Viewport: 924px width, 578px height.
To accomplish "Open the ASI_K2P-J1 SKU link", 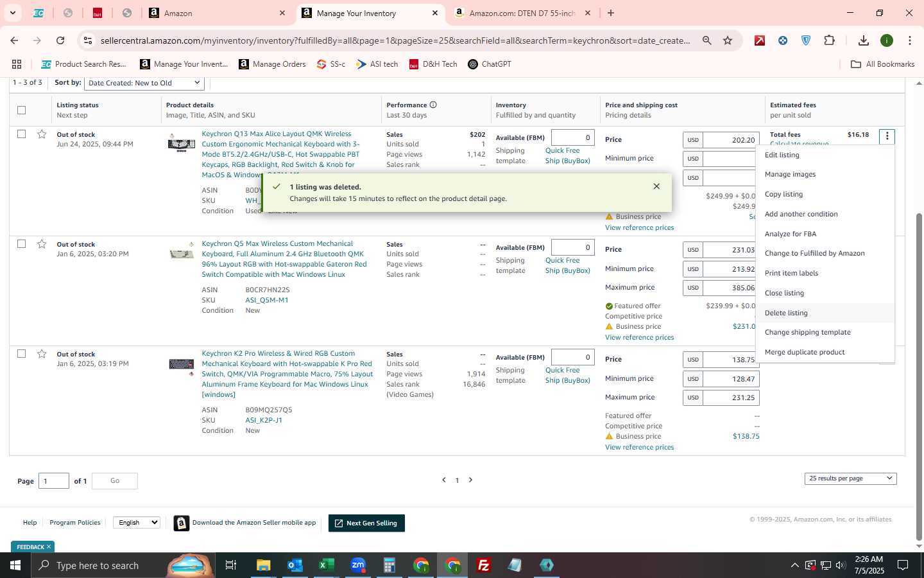I will click(264, 420).
